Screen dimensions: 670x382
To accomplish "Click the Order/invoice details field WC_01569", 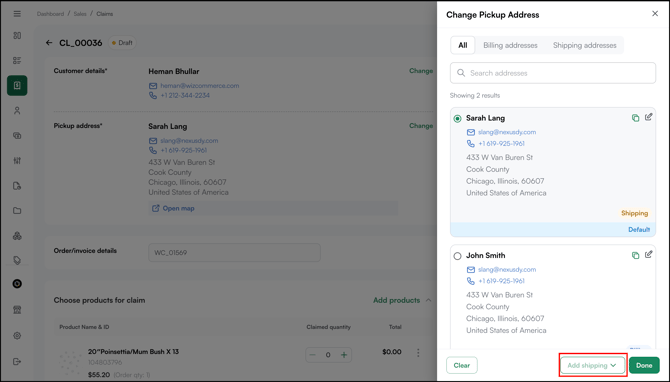I will click(234, 253).
